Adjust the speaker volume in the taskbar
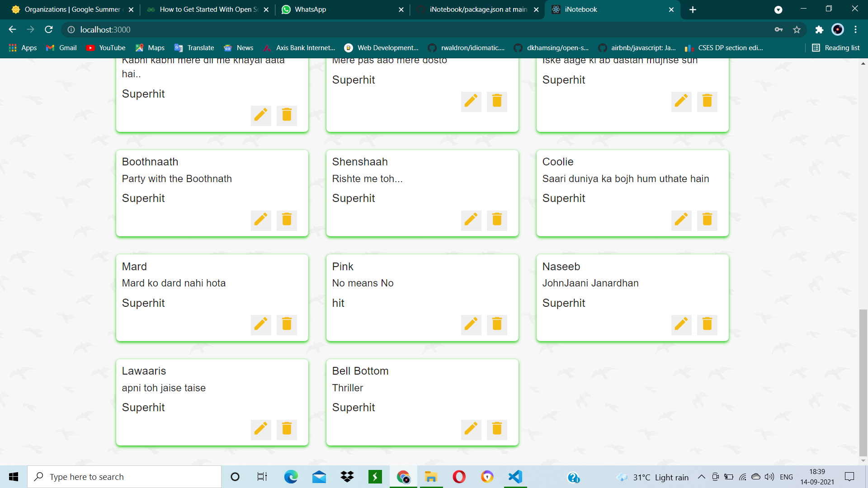Viewport: 868px width, 488px height. (x=769, y=477)
